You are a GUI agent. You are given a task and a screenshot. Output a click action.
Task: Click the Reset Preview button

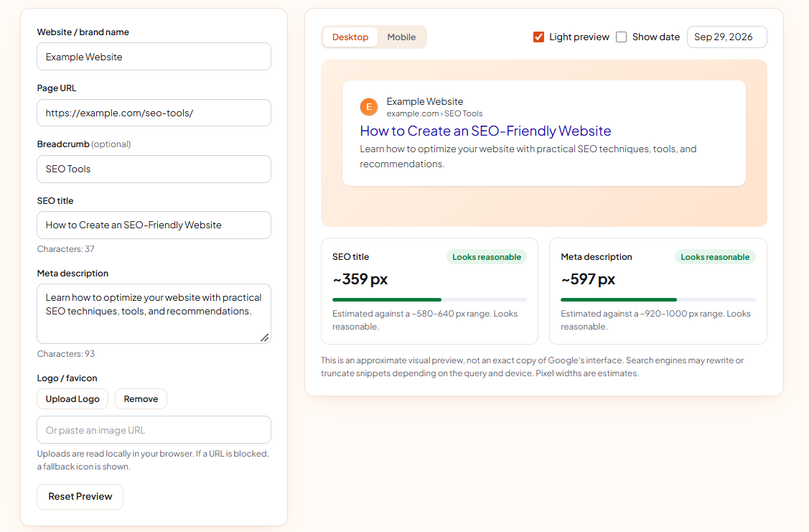(x=80, y=496)
